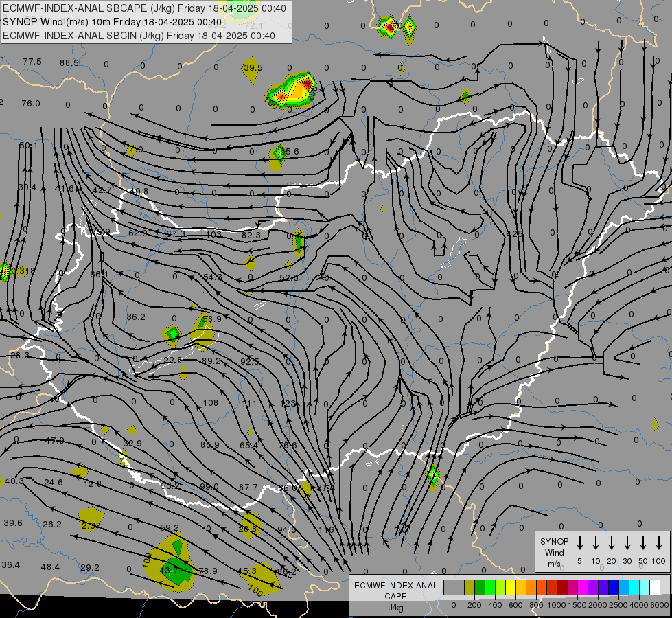Click the green CAPE cell labeled 13.7

pos(176,571)
